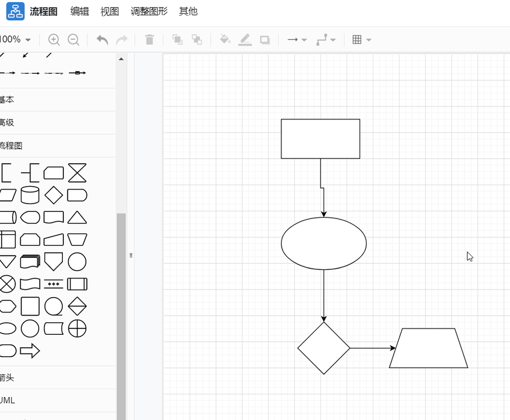The image size is (510, 420).
Task: Select the decision diamond shape in palette
Action: [54, 195]
